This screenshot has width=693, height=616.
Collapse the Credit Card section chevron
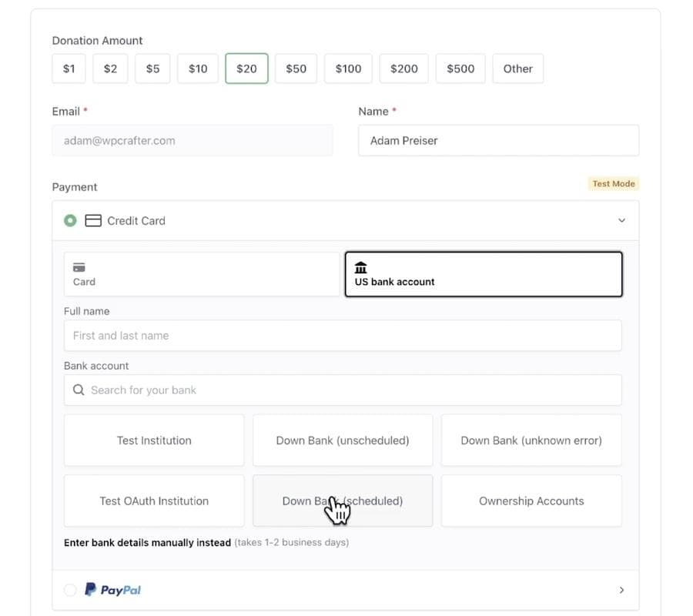pos(621,221)
